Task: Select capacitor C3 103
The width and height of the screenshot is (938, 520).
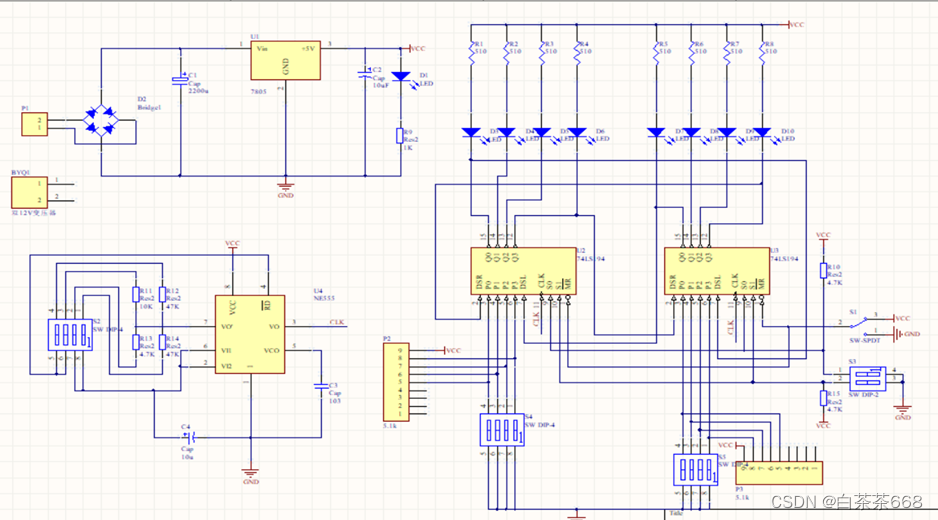Action: 321,387
